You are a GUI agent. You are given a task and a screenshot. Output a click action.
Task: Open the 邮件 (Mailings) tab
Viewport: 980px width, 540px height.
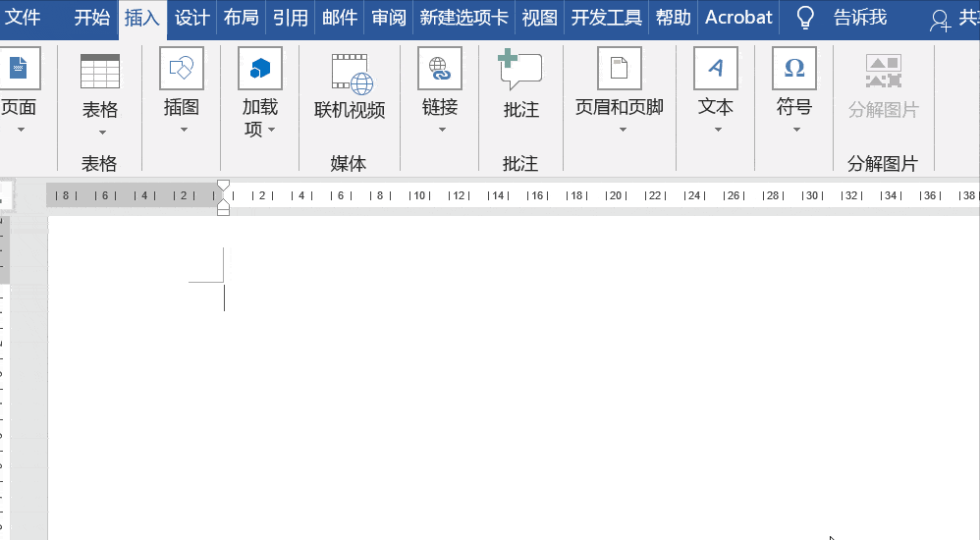(340, 17)
